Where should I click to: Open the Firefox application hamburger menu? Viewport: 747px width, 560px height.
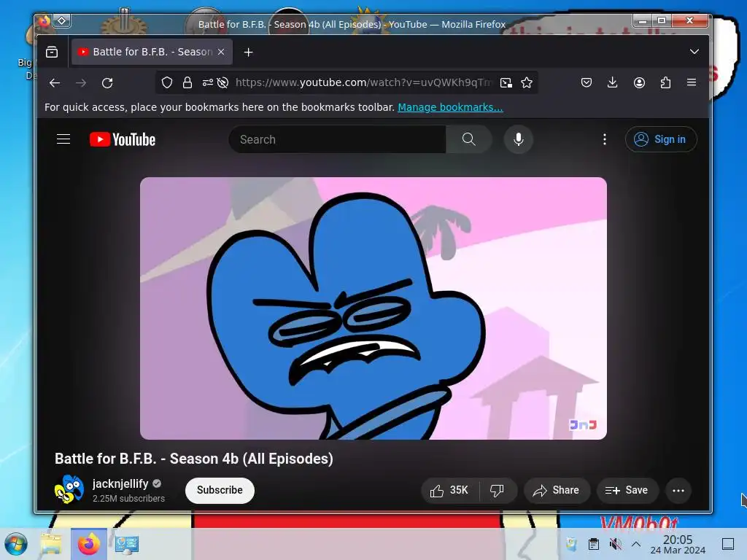pos(692,83)
